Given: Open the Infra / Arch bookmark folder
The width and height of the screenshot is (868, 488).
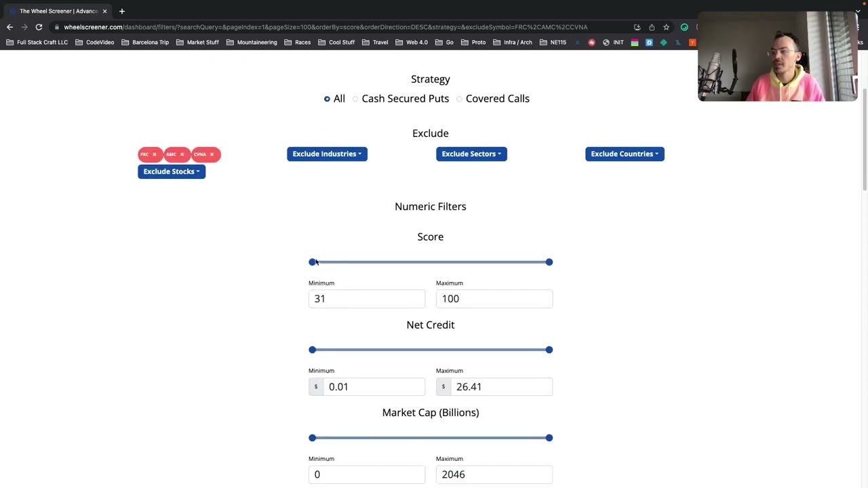Looking at the screenshot, I should click(x=512, y=42).
